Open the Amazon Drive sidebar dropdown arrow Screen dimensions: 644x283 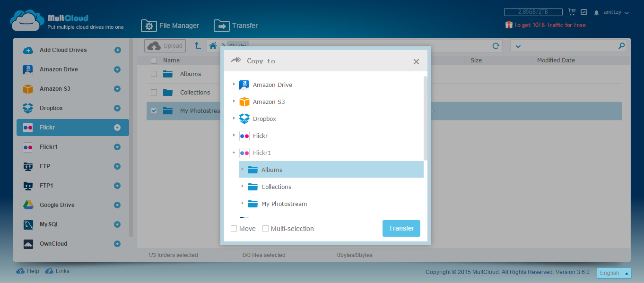(x=117, y=69)
